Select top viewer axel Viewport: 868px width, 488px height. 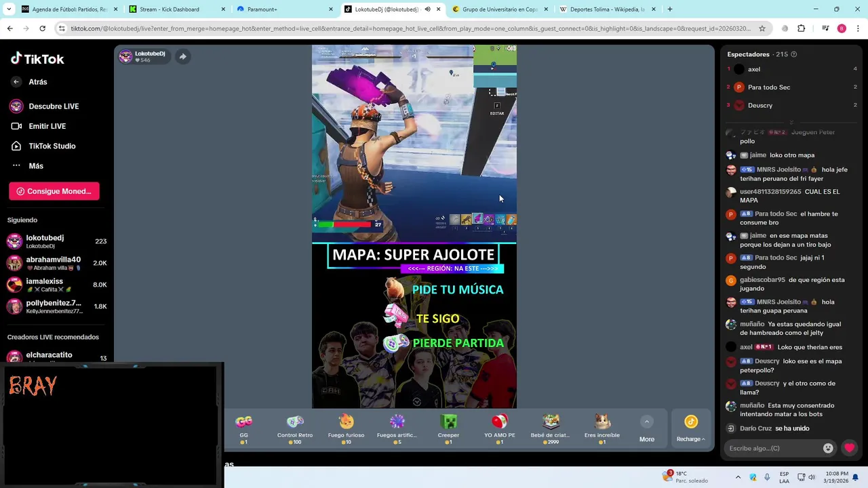(791, 69)
